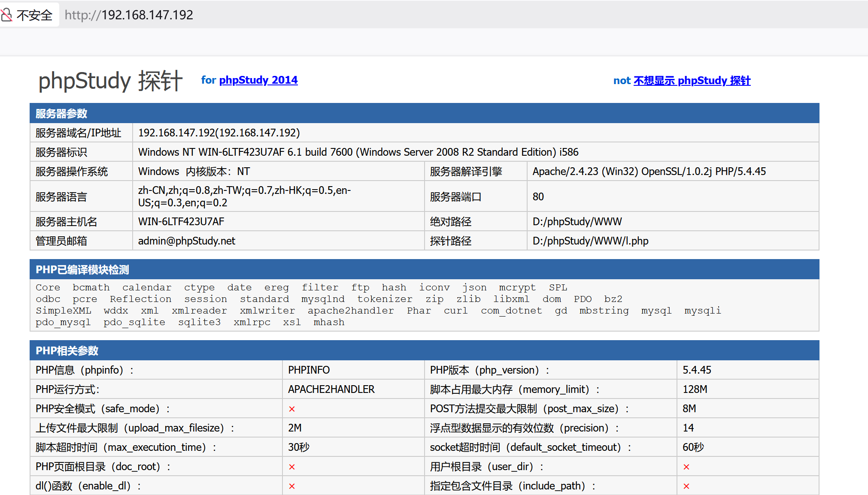This screenshot has width=868, height=495.
Task: Click the red × for enable_dl function
Action: click(291, 486)
